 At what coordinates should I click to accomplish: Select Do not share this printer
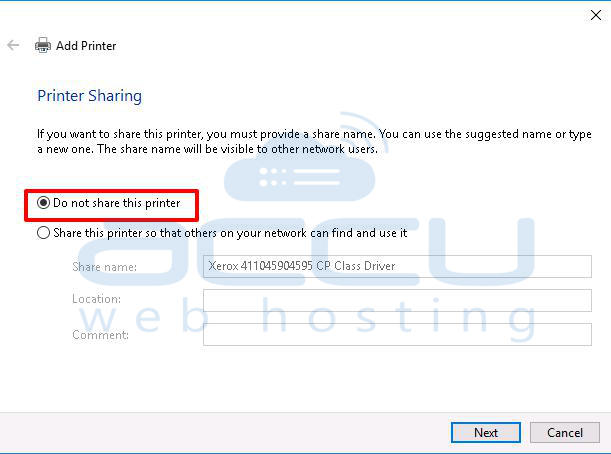tap(109, 203)
